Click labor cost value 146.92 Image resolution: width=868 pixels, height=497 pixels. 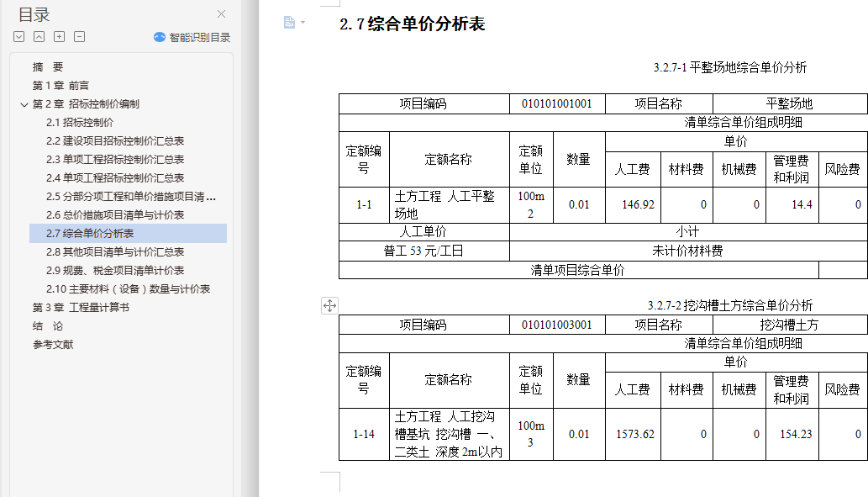638,204
